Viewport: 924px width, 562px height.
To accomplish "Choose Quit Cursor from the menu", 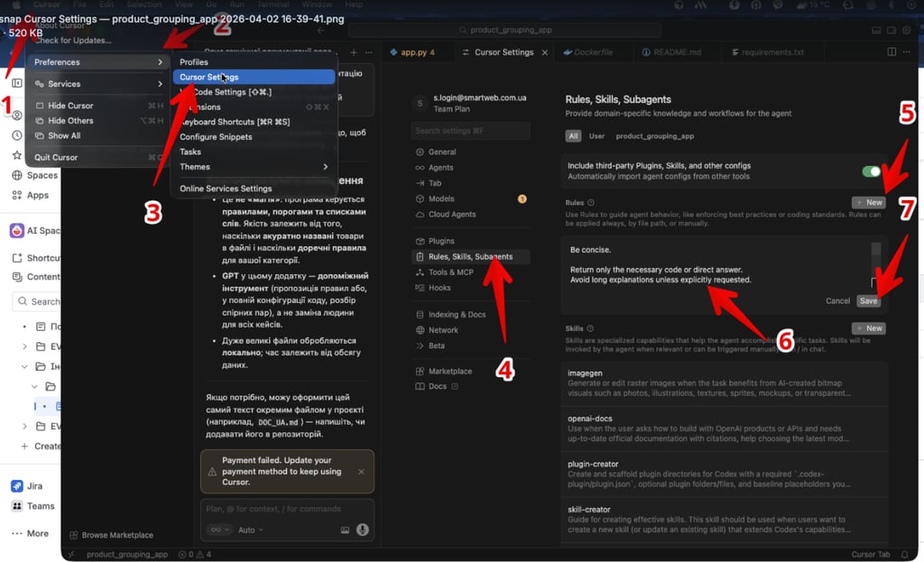I will (x=97, y=157).
